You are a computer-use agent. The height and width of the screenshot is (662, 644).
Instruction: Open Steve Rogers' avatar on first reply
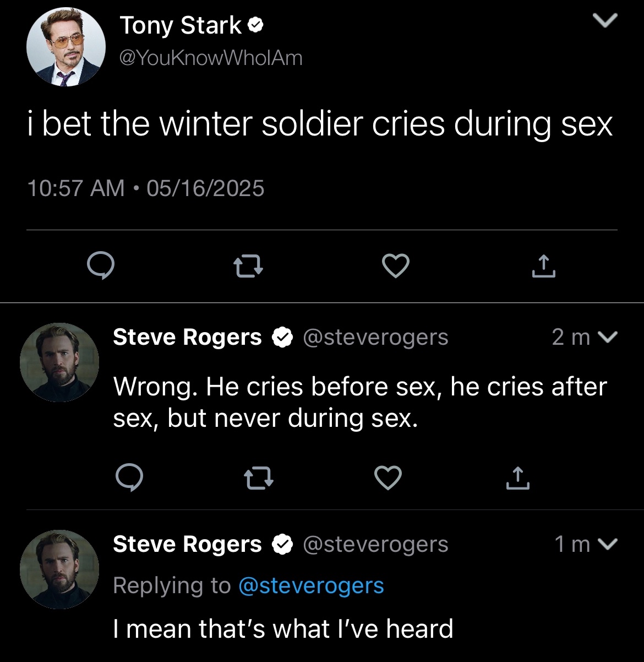[59, 362]
